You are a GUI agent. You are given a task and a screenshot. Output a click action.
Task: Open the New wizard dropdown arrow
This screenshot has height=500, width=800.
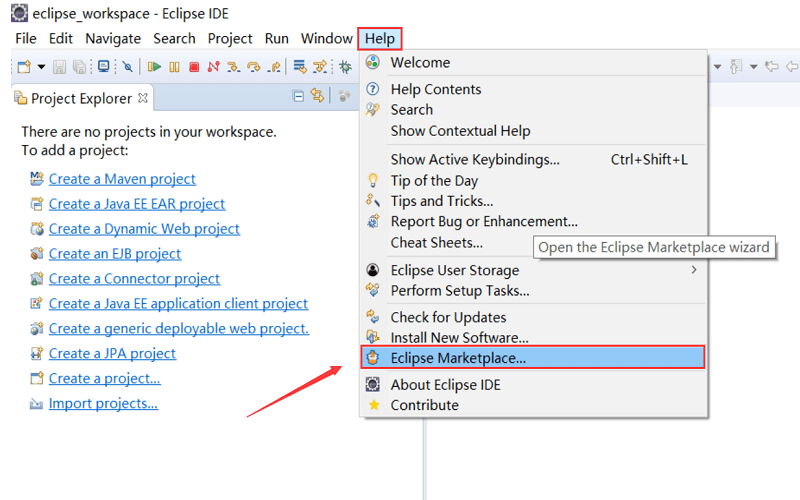42,67
